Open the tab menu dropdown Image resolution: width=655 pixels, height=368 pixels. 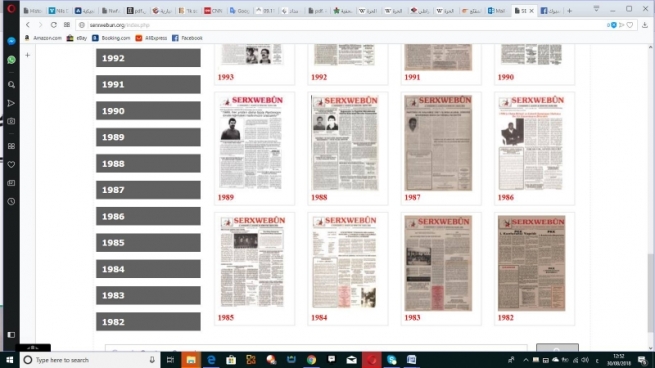(596, 9)
